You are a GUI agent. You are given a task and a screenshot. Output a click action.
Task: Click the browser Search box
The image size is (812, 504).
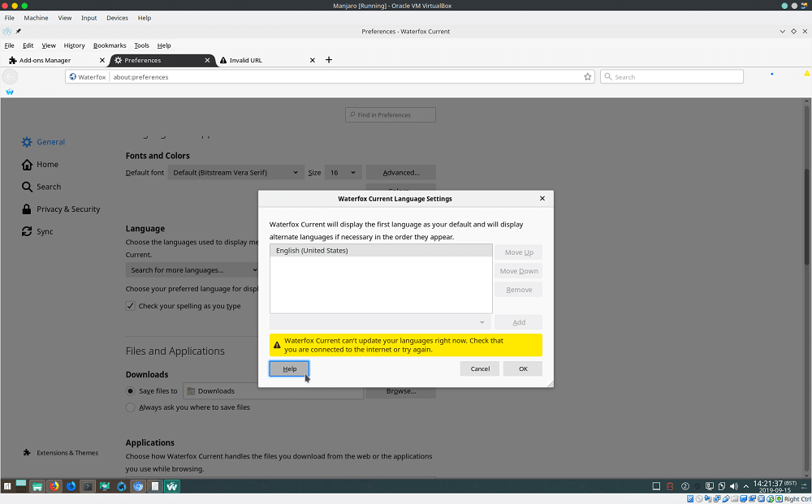pos(672,77)
